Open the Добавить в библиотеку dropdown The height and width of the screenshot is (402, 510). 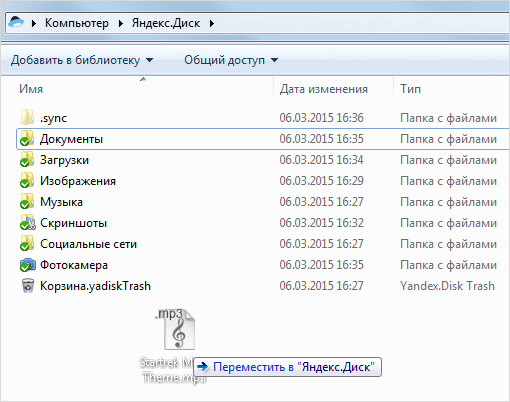pyautogui.click(x=82, y=60)
